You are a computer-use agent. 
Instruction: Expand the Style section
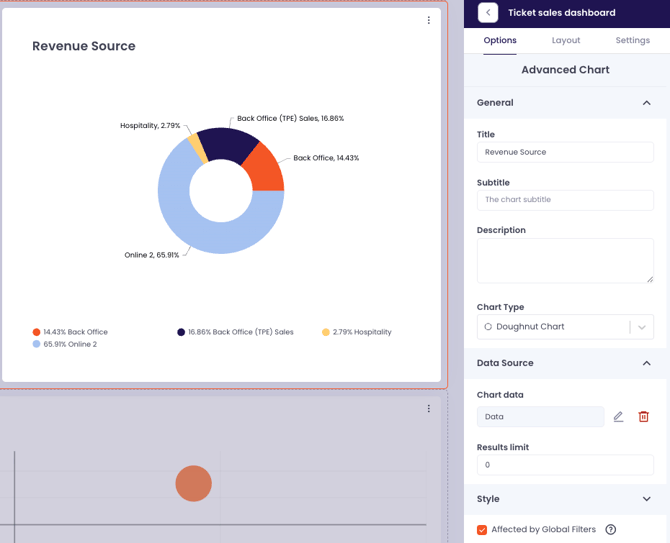[x=646, y=499]
